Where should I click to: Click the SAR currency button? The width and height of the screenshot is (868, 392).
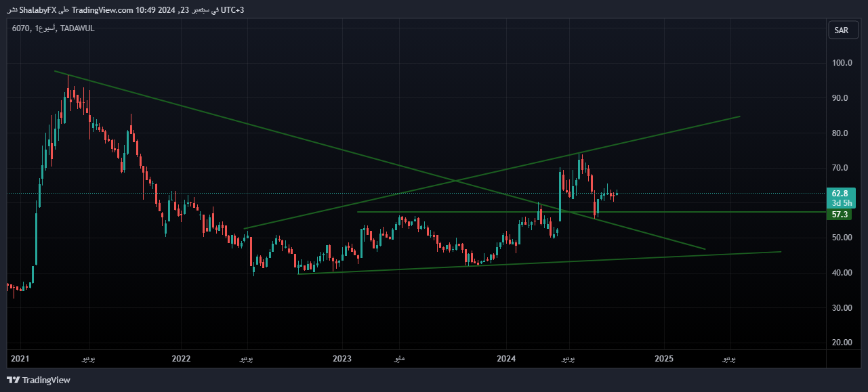(841, 30)
